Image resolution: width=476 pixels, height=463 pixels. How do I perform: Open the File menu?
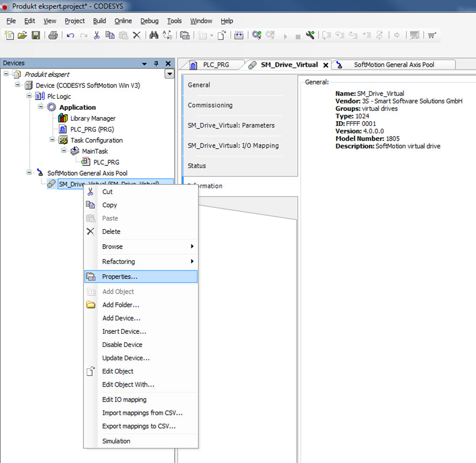coord(11,21)
